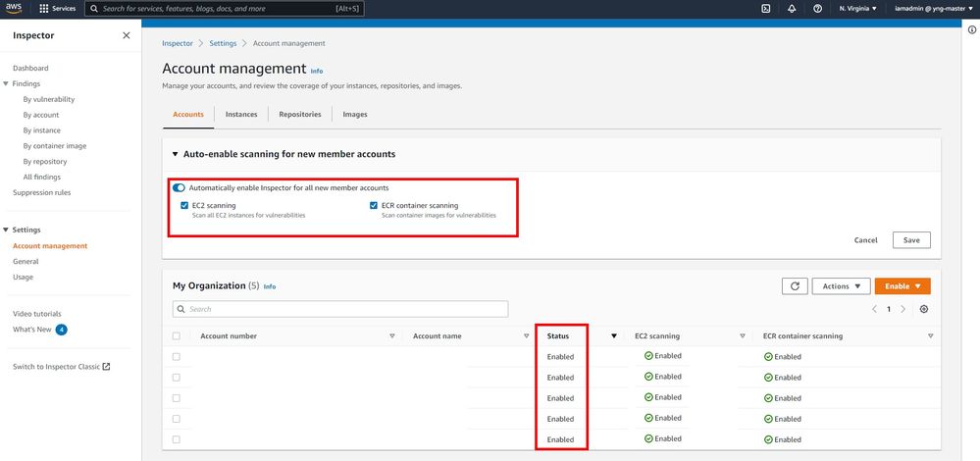Open Dashboard in the sidebar
This screenshot has height=461, width=980.
tap(30, 68)
